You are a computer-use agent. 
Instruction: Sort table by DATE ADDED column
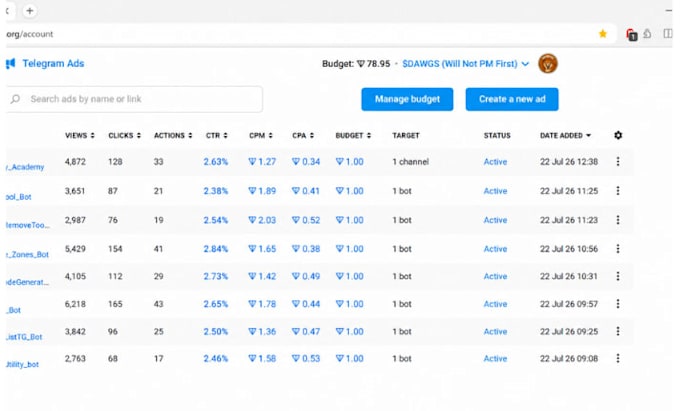565,135
